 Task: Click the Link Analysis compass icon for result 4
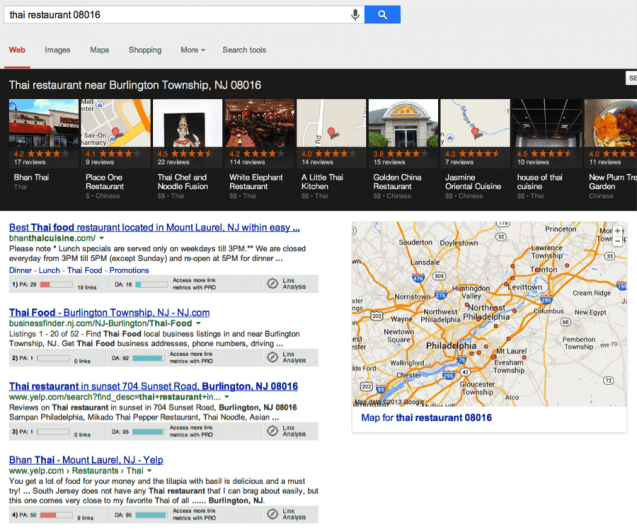pyautogui.click(x=272, y=514)
